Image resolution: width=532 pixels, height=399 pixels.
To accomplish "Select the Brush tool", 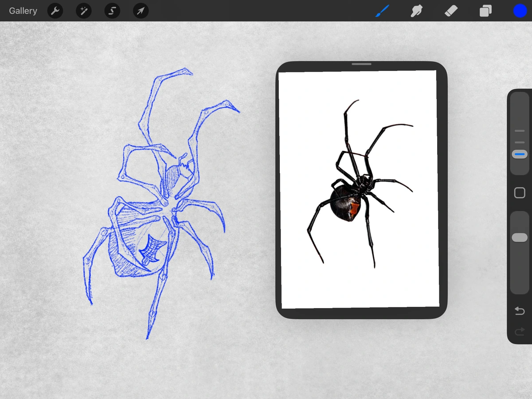I will pos(382,11).
